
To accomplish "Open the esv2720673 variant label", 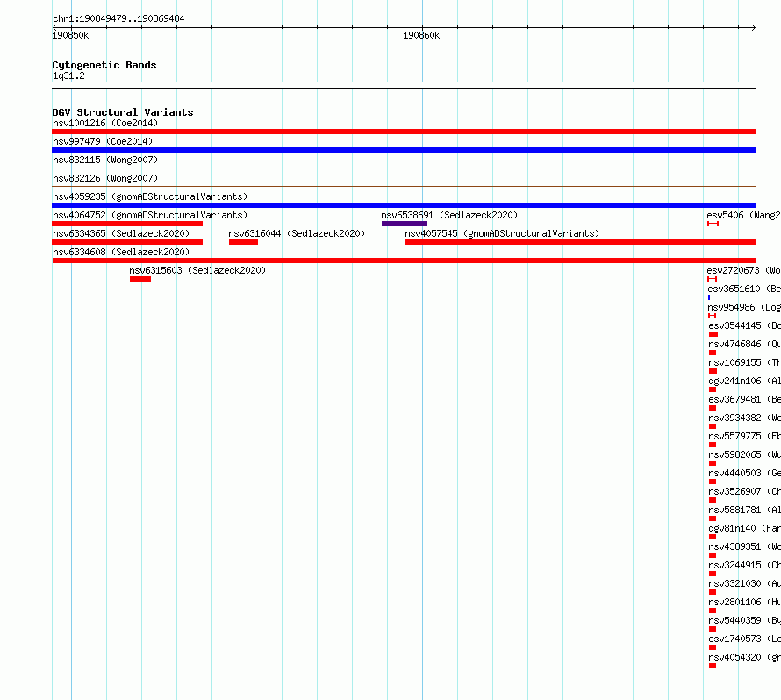I will (743, 270).
